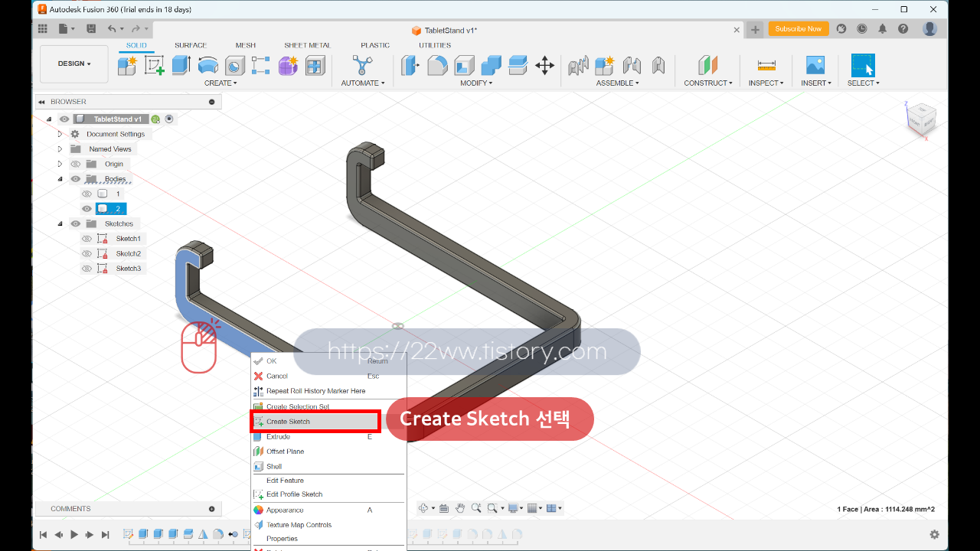This screenshot has height=551, width=980.
Task: Switch to the SHEET METAL tab
Action: 307,45
